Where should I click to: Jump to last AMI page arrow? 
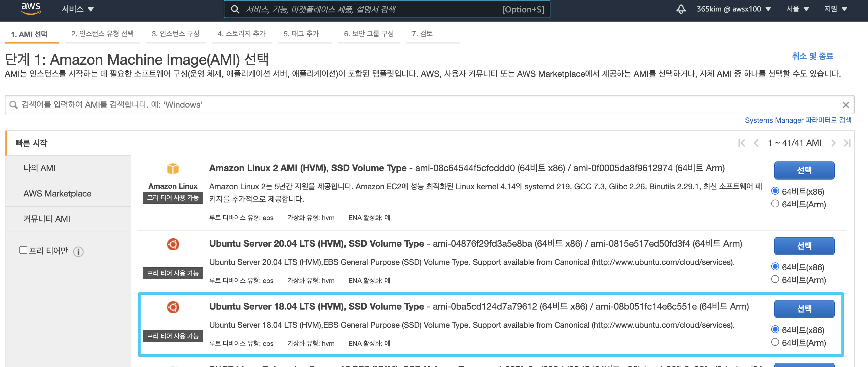(x=847, y=143)
